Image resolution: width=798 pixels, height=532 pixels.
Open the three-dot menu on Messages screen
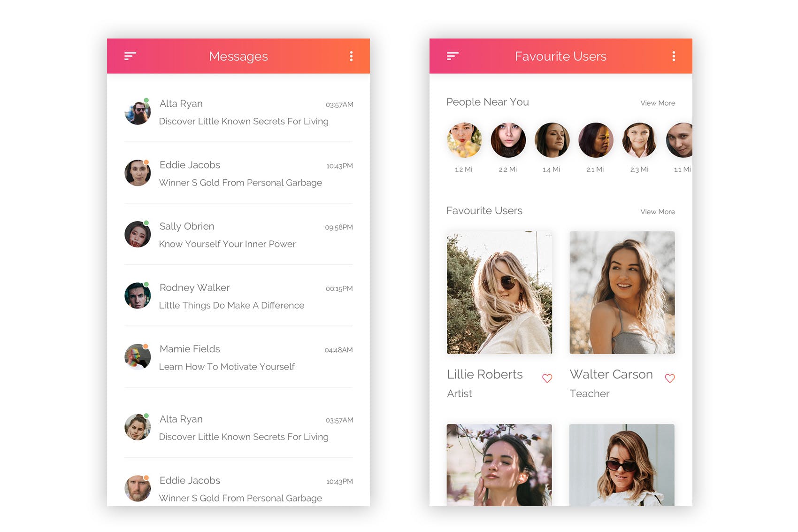click(351, 56)
